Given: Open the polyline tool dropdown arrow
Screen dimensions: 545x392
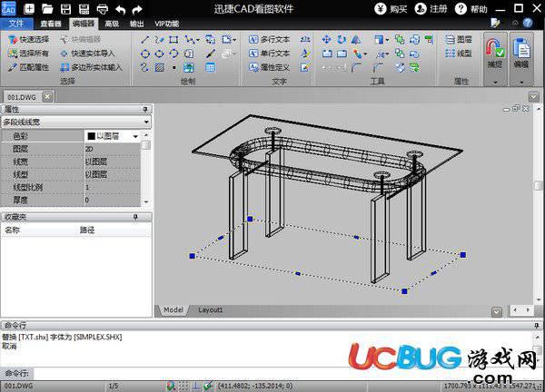Looking at the screenshot, I should click(x=198, y=40).
